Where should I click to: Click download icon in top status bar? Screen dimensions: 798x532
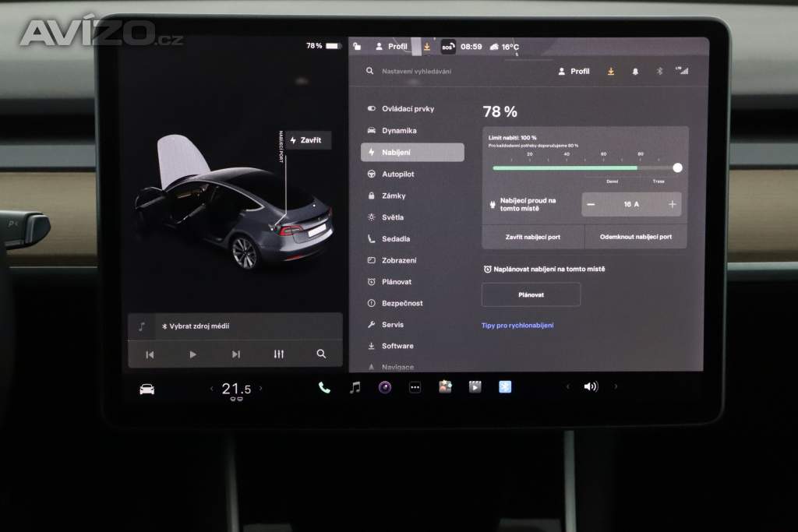click(x=427, y=47)
